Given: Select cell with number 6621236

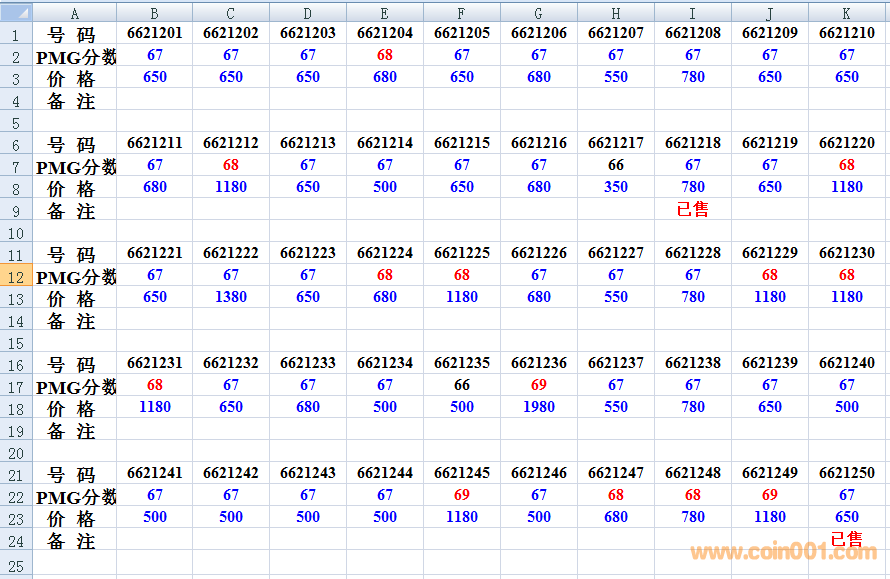Looking at the screenshot, I should (539, 364).
